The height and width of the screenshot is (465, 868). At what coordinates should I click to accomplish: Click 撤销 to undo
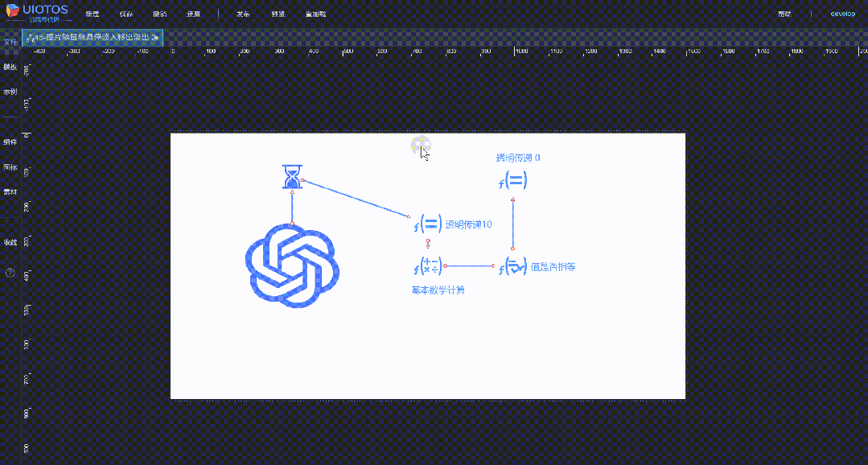tap(159, 14)
